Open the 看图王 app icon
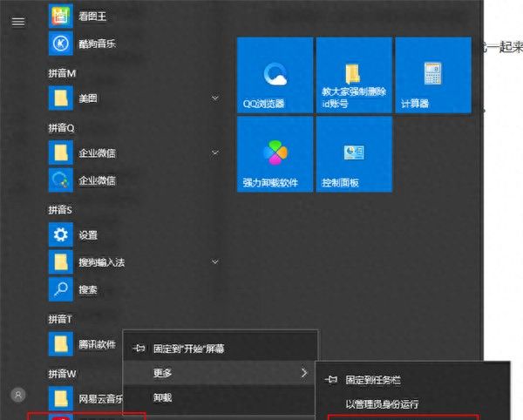This screenshot has width=523, height=420. tap(61, 16)
